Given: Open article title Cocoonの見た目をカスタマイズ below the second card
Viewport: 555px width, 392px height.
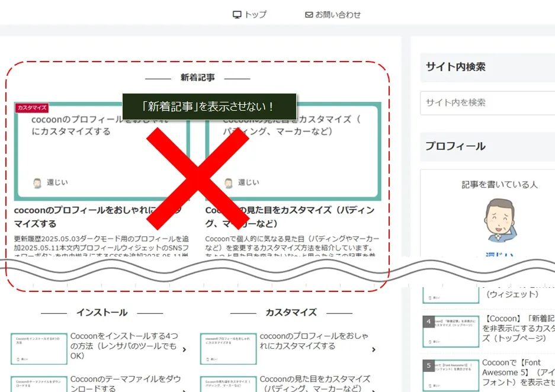Looking at the screenshot, I should pos(290,217).
